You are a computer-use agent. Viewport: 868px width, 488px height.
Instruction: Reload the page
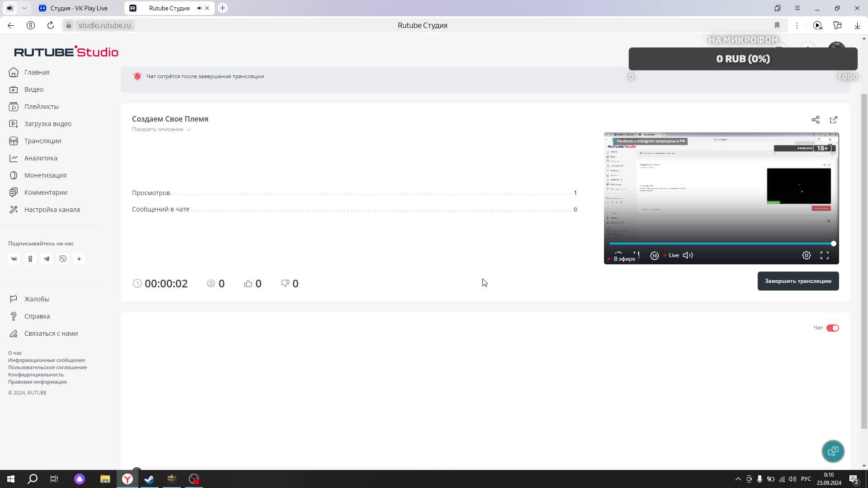coord(51,25)
